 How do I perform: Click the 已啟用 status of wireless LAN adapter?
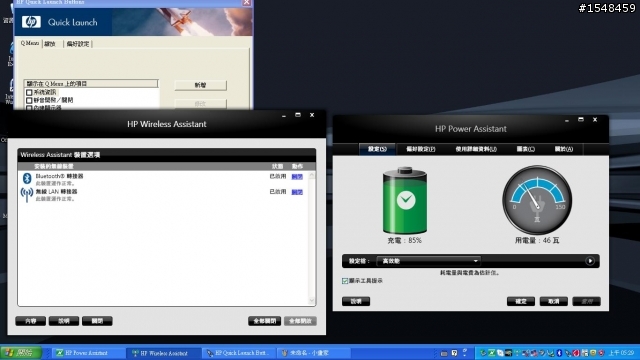tap(278, 192)
